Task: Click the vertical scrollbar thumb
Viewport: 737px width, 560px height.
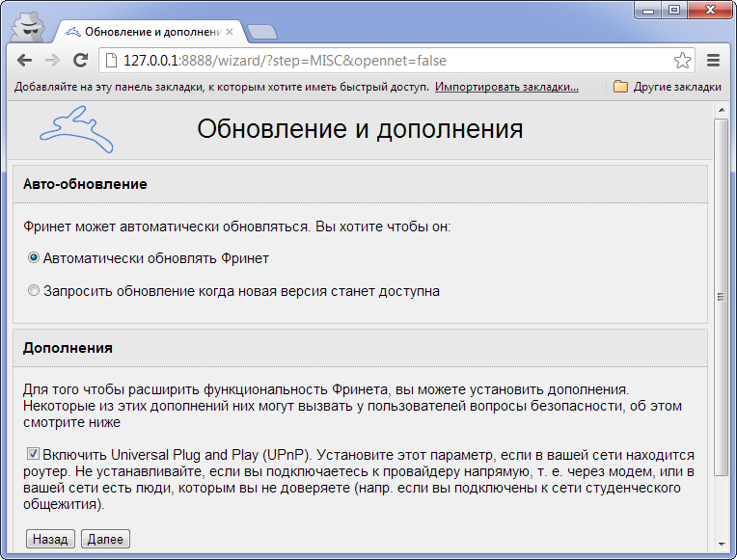Action: tap(721, 297)
